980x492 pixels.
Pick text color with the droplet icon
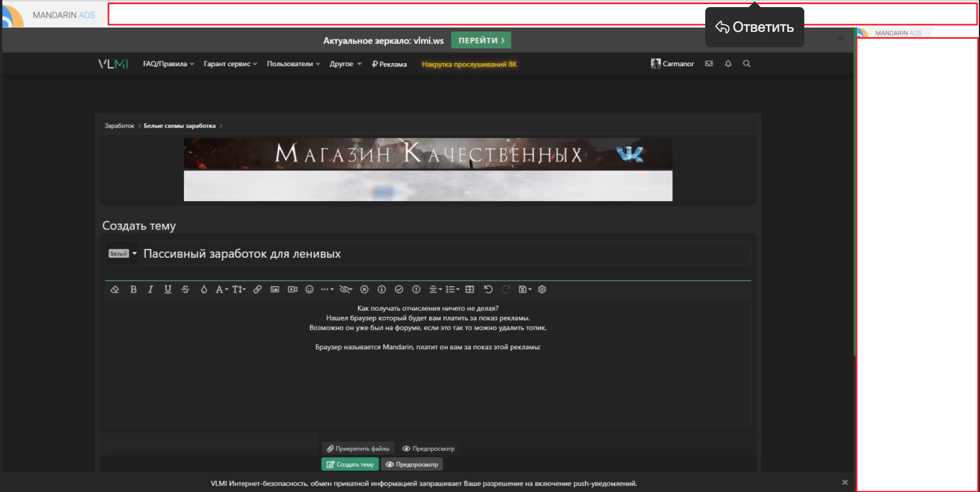click(x=204, y=289)
